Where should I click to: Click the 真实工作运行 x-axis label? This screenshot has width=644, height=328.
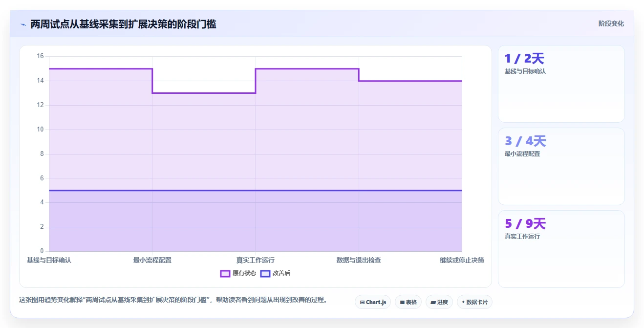[x=256, y=260]
